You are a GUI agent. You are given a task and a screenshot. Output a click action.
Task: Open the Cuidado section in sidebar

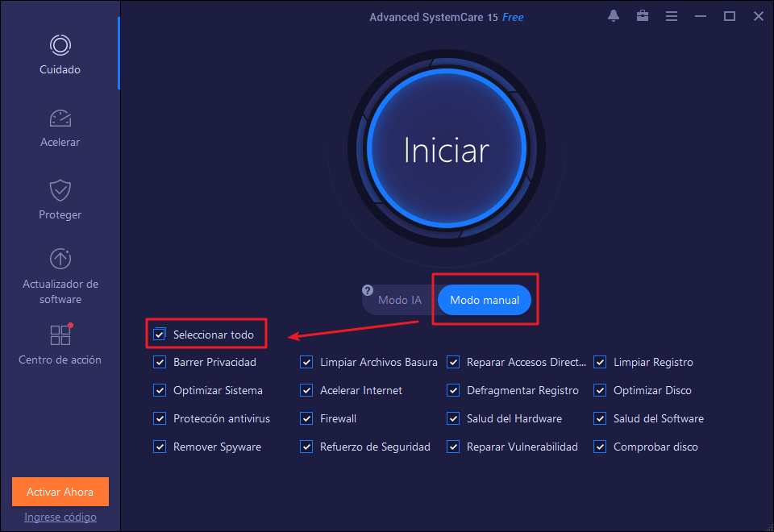pos(60,55)
